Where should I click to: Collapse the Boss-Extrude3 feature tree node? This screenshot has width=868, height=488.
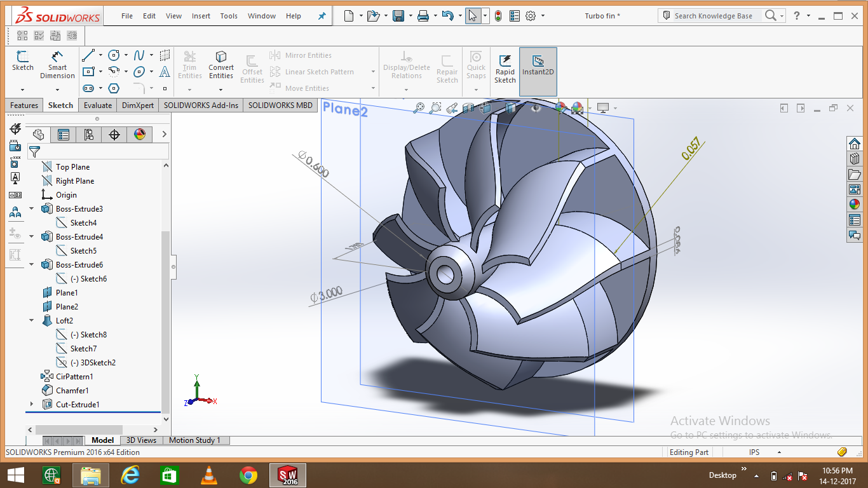32,209
